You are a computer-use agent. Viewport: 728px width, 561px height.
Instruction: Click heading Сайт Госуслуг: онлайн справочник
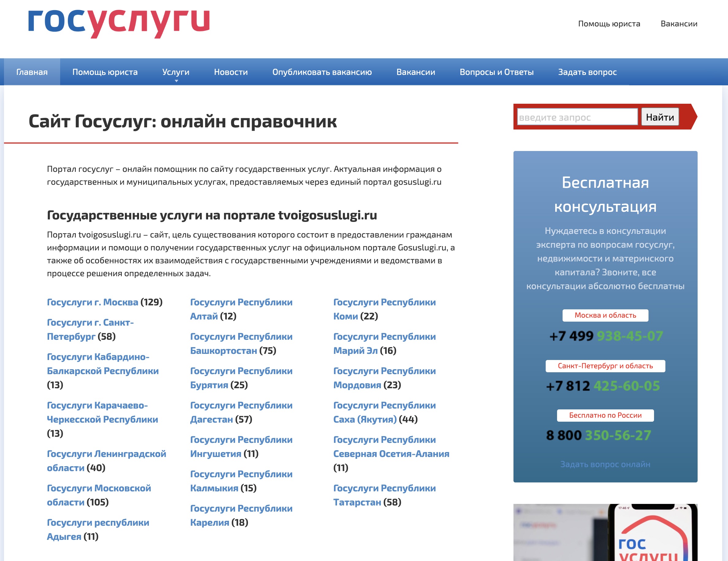point(183,121)
